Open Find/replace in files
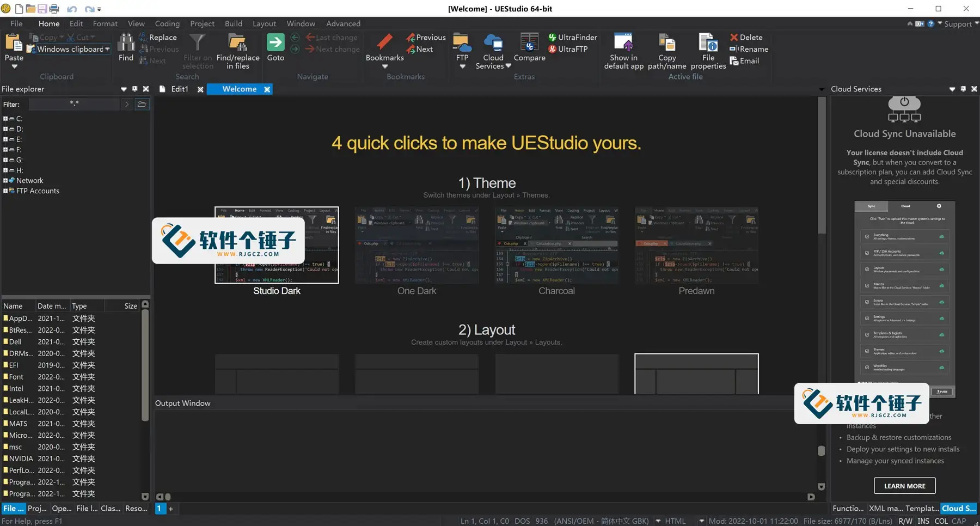Image resolution: width=980 pixels, height=526 pixels. (x=237, y=51)
